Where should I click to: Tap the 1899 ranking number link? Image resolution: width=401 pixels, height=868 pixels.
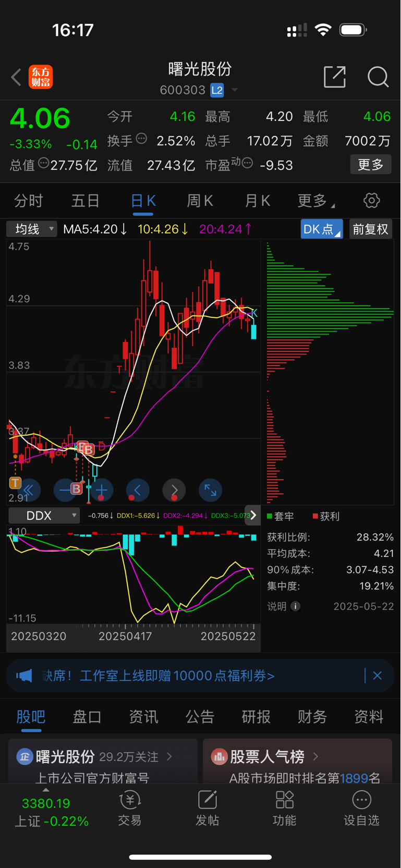point(354,778)
